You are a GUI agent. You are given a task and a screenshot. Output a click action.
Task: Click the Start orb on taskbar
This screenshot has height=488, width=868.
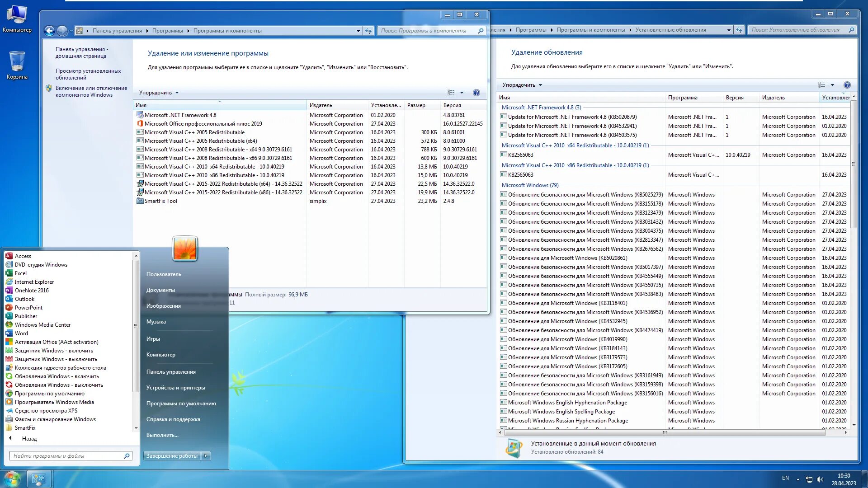click(x=12, y=479)
